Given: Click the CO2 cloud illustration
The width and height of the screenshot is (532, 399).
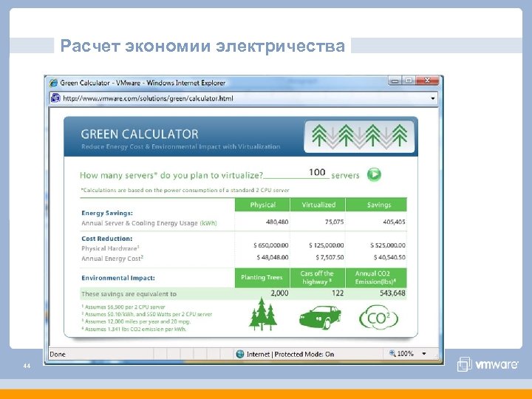Looking at the screenshot, I should coord(378,317).
